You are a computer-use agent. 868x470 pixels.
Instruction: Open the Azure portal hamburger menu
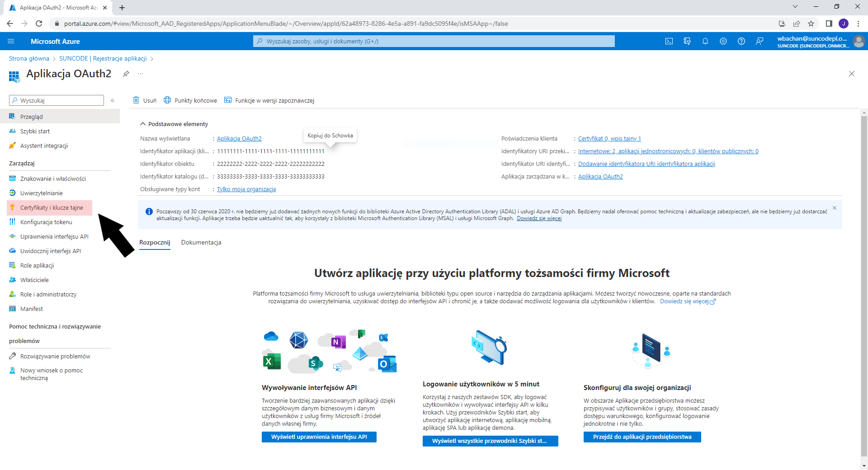(x=11, y=41)
